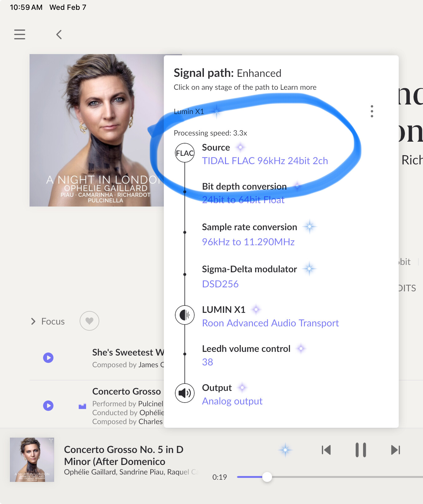Open 24bit to 64bit Float link
This screenshot has height=504, width=423.
[243, 200]
